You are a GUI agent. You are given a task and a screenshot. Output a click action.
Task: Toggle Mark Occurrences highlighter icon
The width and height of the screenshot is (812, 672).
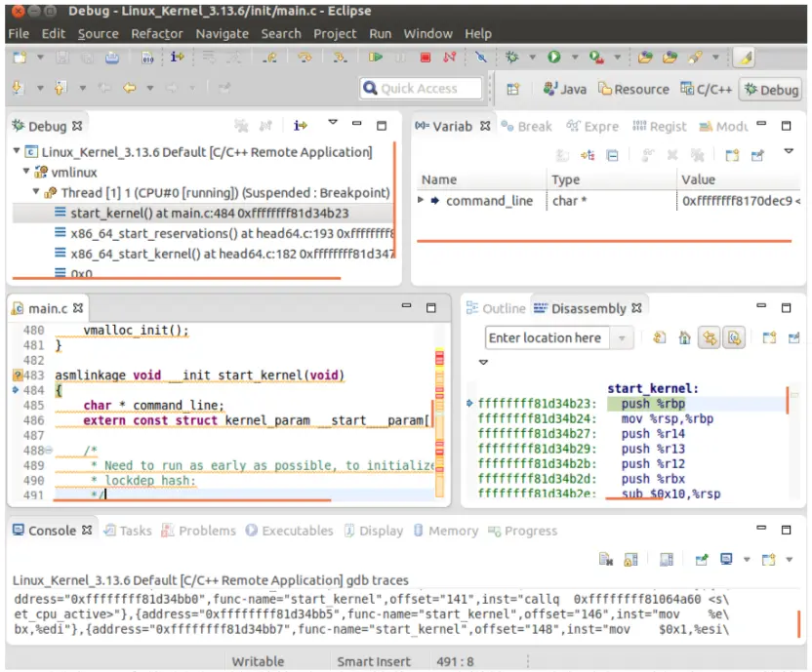click(x=746, y=58)
